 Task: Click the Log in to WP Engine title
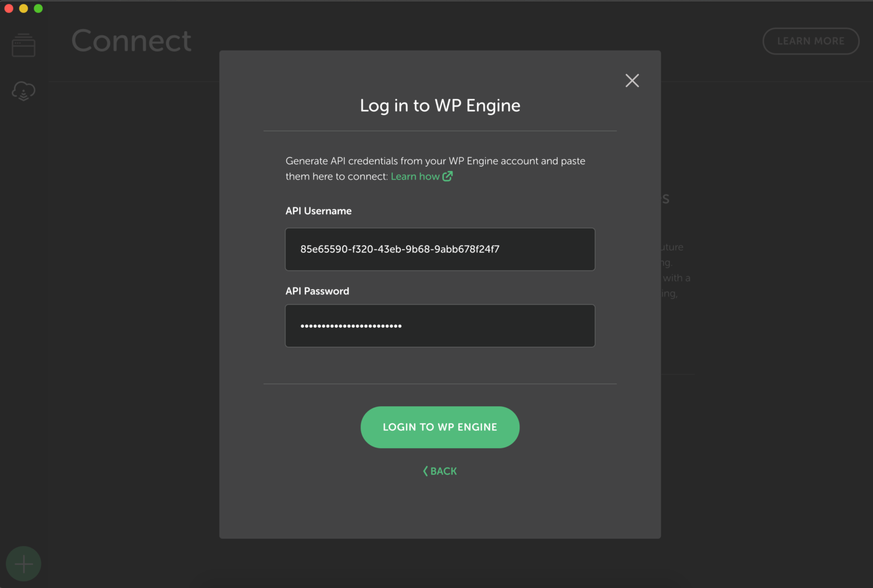tap(440, 106)
